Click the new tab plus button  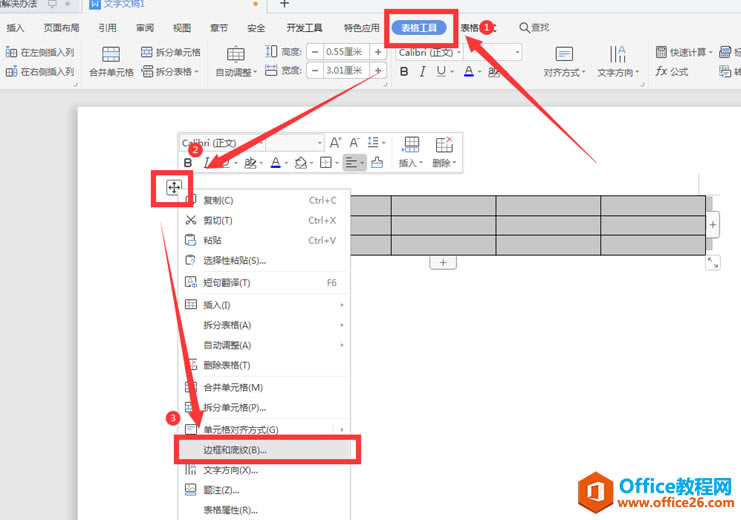point(284,4)
